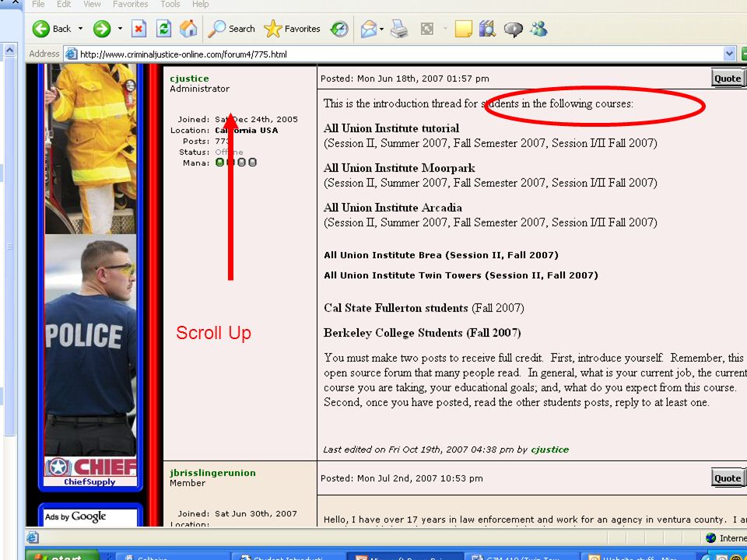Open the File menu
Screen dimensions: 747x560
(x=38, y=5)
